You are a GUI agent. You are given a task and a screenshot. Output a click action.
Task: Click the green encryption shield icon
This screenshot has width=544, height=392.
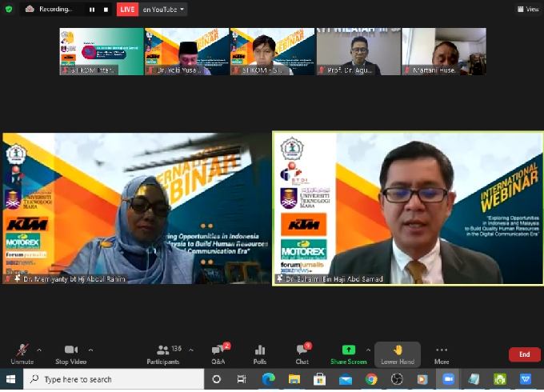tap(8, 10)
